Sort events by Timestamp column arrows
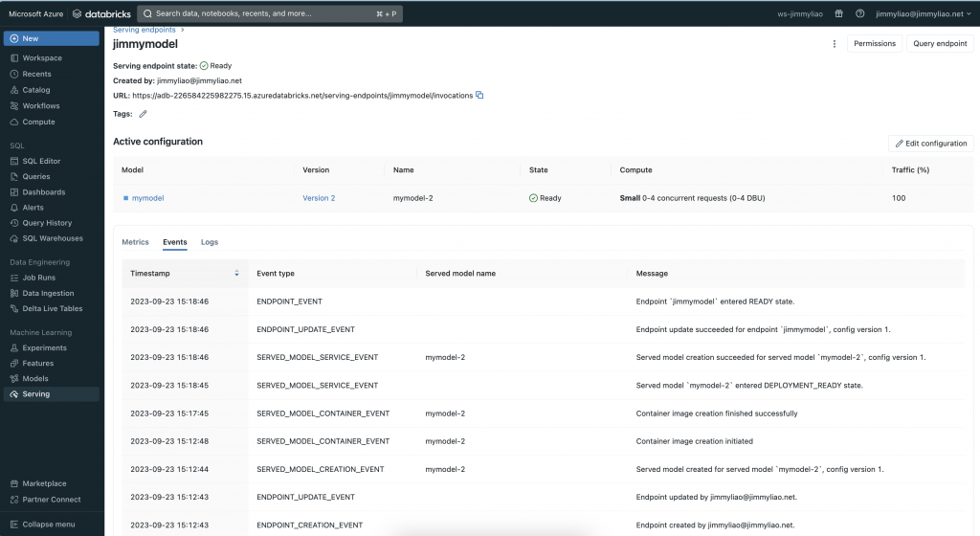The height and width of the screenshot is (536, 980). coord(236,273)
